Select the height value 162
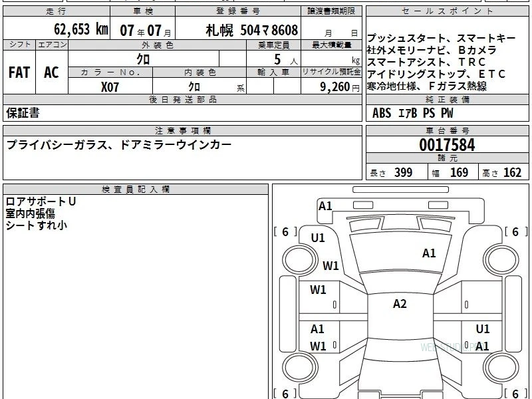532x399 pixels. (x=512, y=172)
